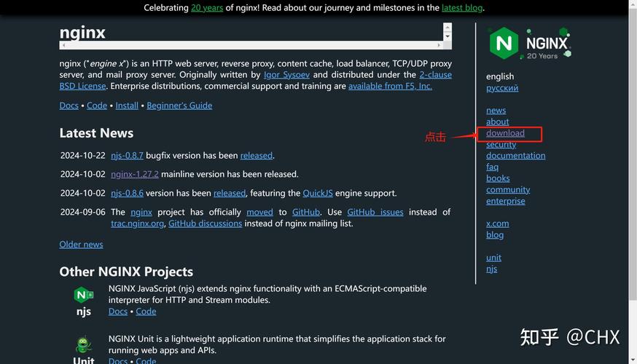Click the NGINX 20 Years logo
The width and height of the screenshot is (637, 364).
coord(529,44)
